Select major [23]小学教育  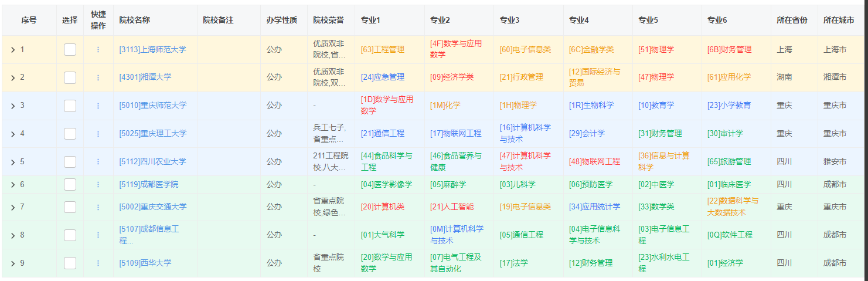pyautogui.click(x=729, y=106)
